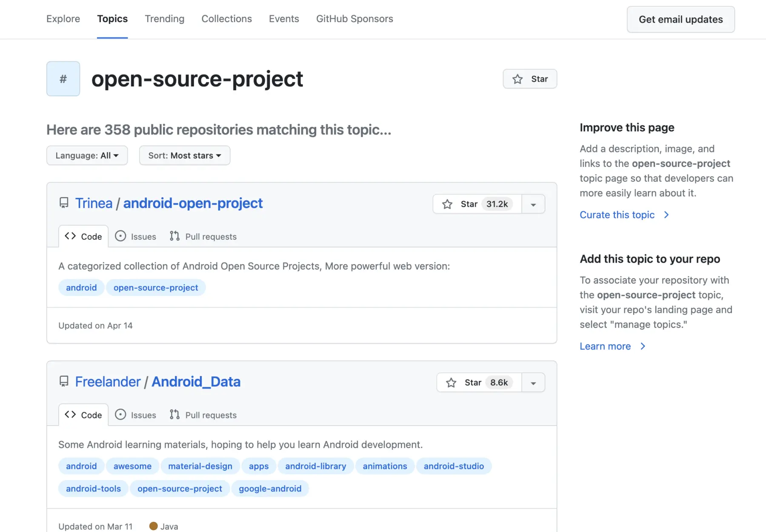Click the pull request icon in Android_Data
766x532 pixels.
coord(174,415)
